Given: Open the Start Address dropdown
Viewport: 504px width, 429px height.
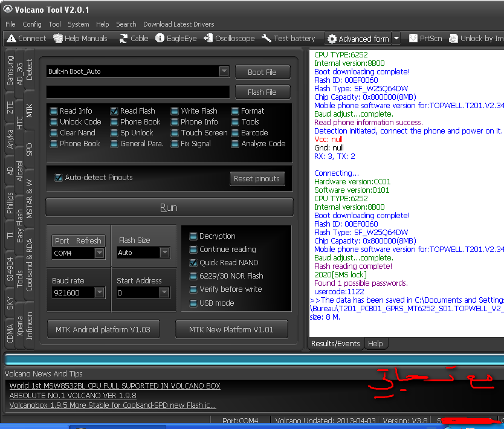Looking at the screenshot, I should point(164,292).
